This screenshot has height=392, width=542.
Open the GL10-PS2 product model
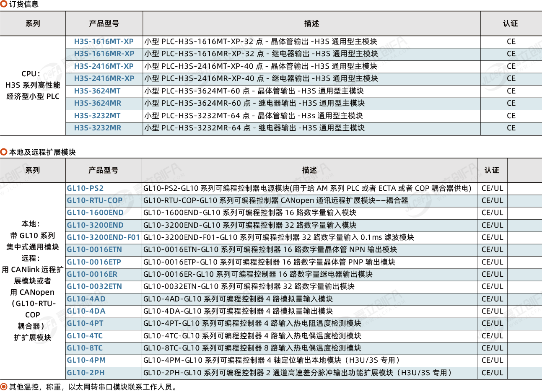pyautogui.click(x=85, y=188)
